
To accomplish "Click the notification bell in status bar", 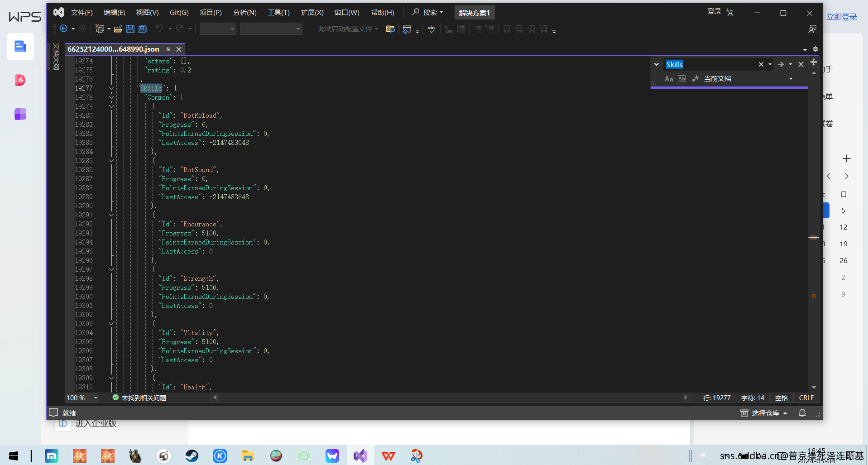I will pyautogui.click(x=802, y=413).
